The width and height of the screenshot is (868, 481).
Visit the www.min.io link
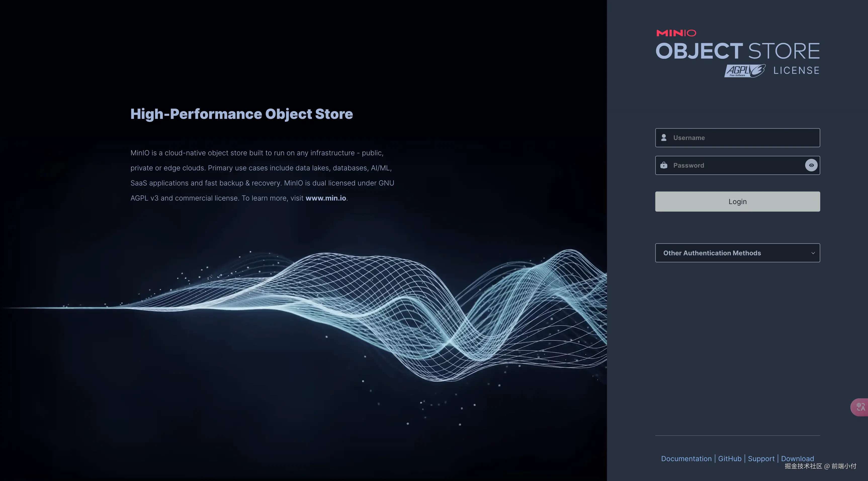click(325, 198)
